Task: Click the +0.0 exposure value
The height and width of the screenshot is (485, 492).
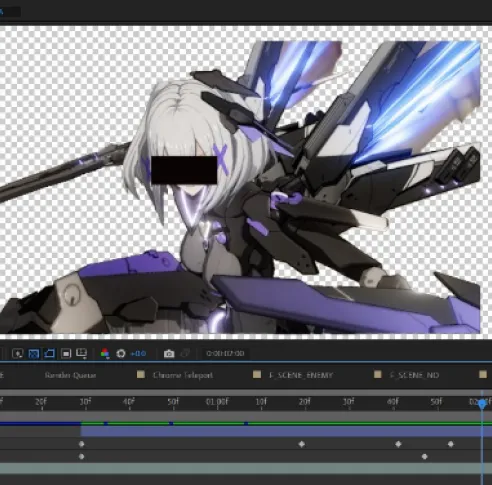Action: (x=138, y=353)
